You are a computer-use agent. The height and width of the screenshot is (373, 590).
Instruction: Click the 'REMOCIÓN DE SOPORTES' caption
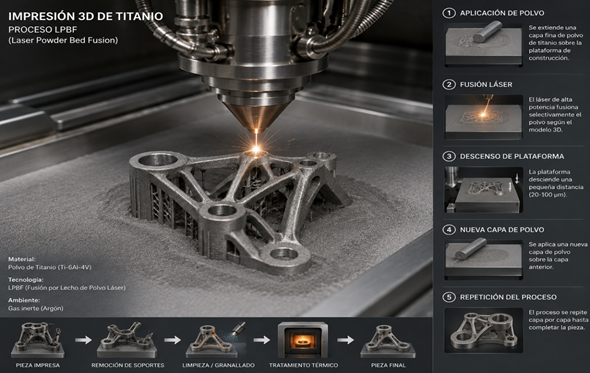point(128,365)
